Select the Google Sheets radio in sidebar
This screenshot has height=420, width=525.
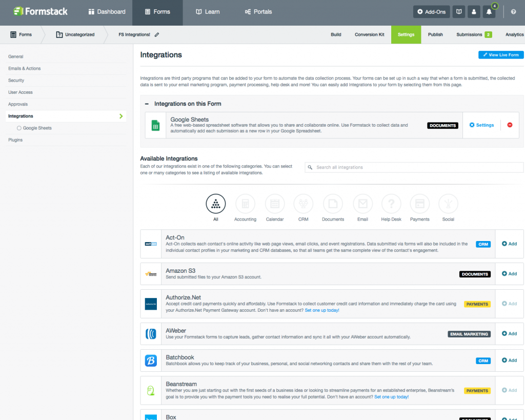[x=19, y=128]
